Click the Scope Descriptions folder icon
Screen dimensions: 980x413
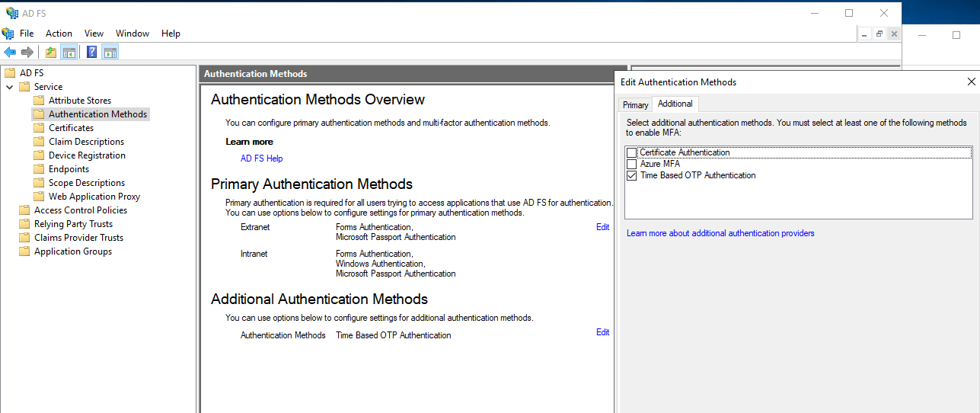pos(39,183)
